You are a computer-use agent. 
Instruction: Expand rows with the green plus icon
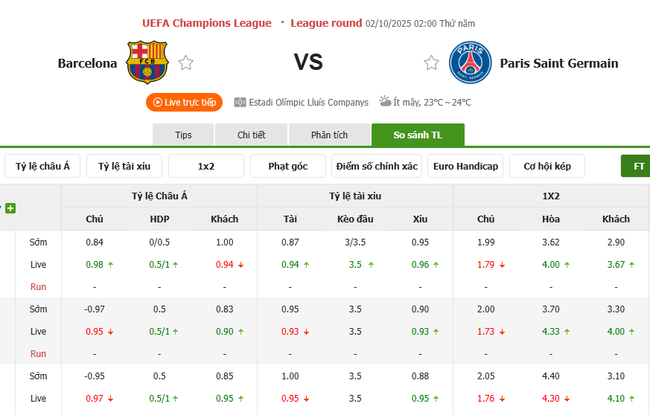11,208
